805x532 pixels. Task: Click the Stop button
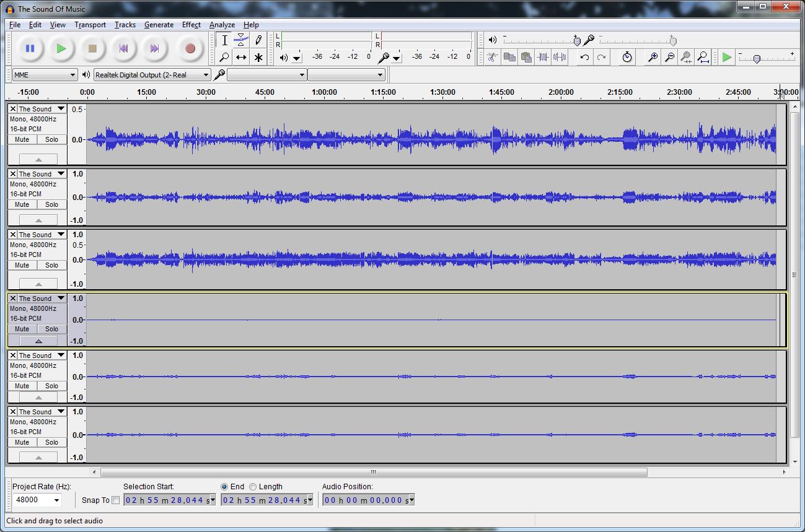(92, 48)
